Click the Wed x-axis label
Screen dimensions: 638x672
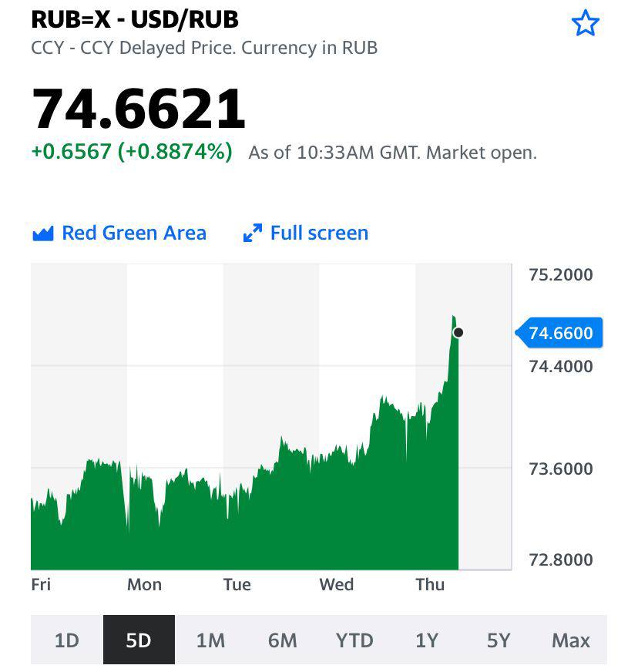(x=337, y=585)
